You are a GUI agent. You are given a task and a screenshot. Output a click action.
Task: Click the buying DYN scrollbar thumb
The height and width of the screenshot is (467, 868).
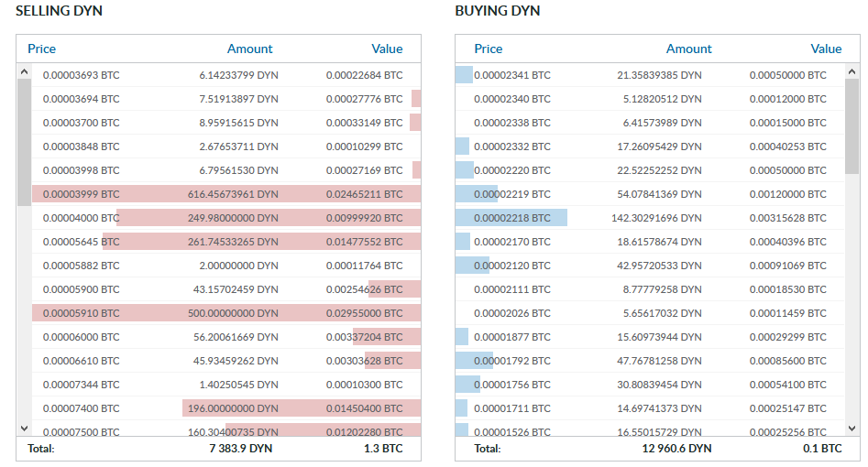(x=852, y=126)
